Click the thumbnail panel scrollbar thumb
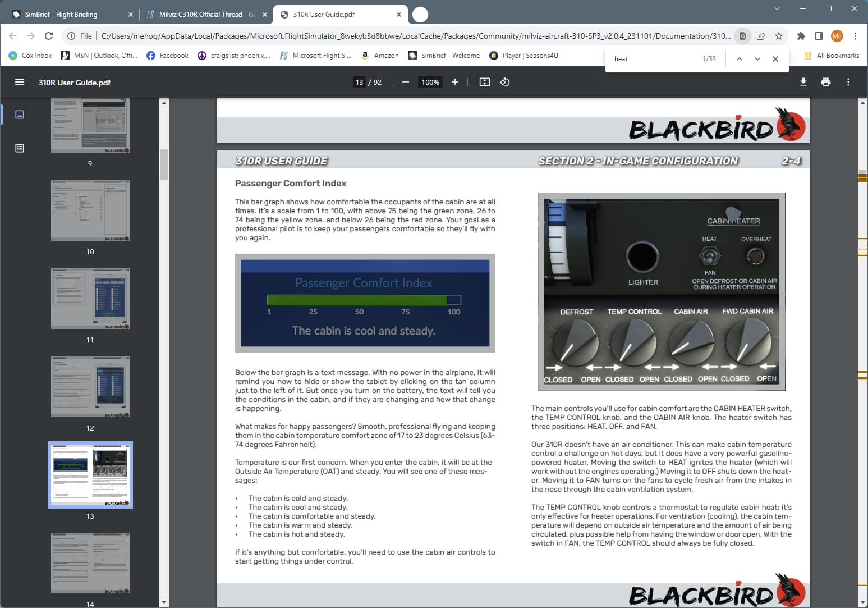The width and height of the screenshot is (868, 608). (x=164, y=164)
